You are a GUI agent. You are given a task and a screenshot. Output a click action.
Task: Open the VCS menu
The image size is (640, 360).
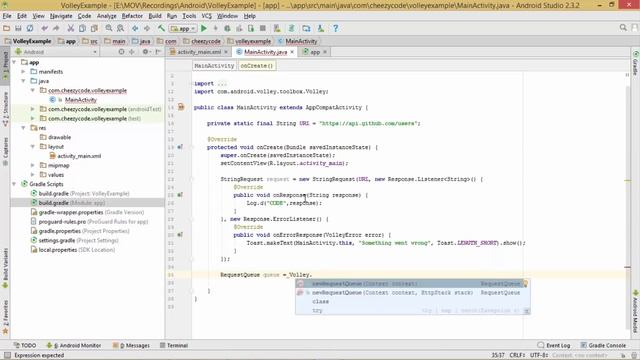click(207, 16)
